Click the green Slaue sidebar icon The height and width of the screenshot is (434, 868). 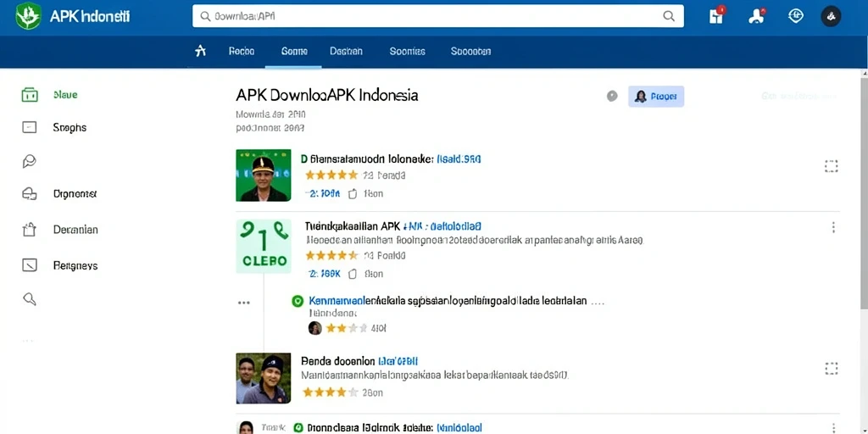tap(30, 95)
